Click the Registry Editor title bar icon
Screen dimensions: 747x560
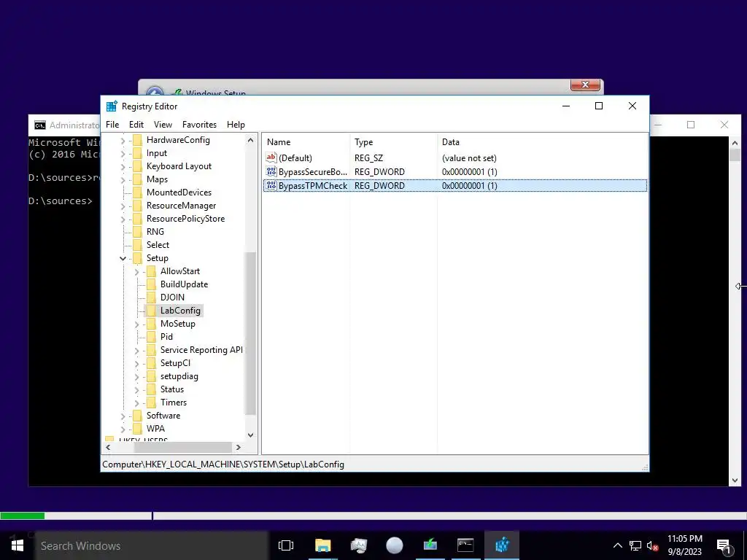pos(112,106)
